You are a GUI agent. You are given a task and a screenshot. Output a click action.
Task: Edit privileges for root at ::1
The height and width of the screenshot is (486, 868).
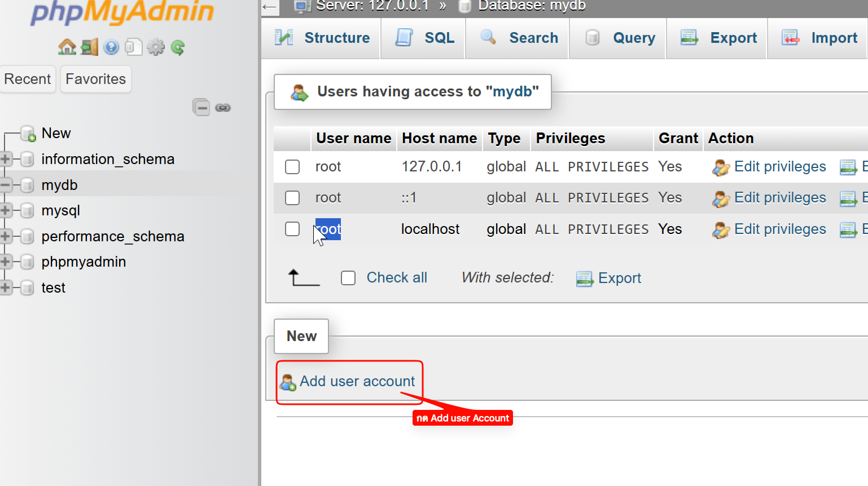(779, 198)
